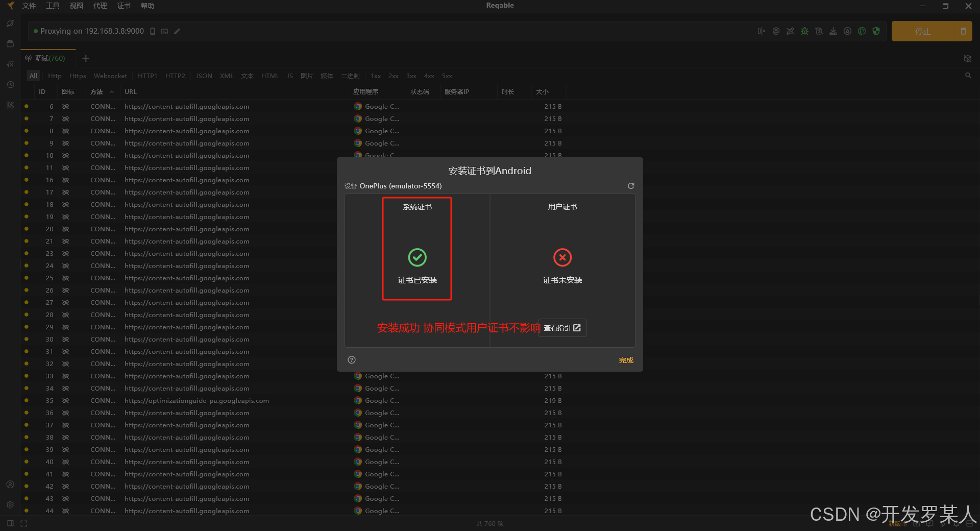Select row 35 optimizationguide-pa.googleapis.com URL
Screen dimensions: 980x531
click(197, 401)
